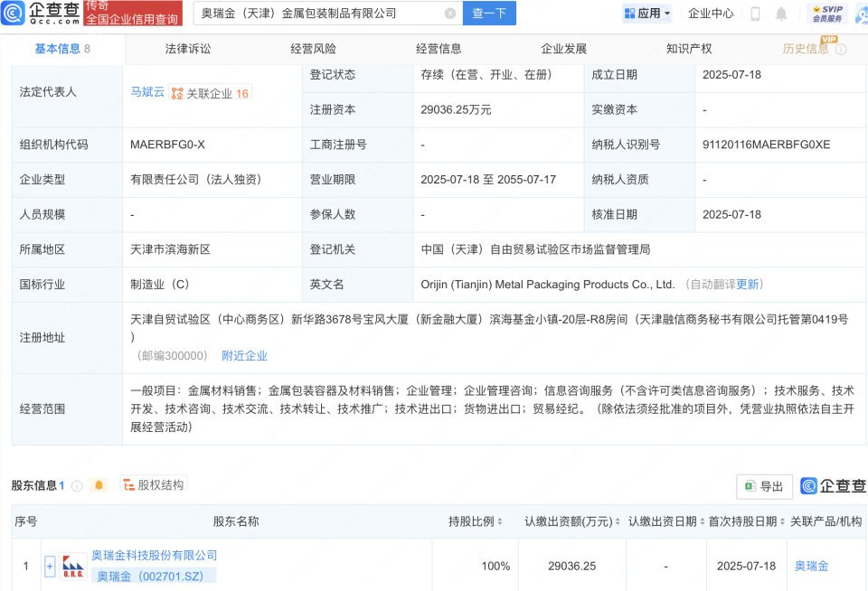Switch to the 法律诉讼 tab
Screen dimensions: 868x591
[x=188, y=49]
